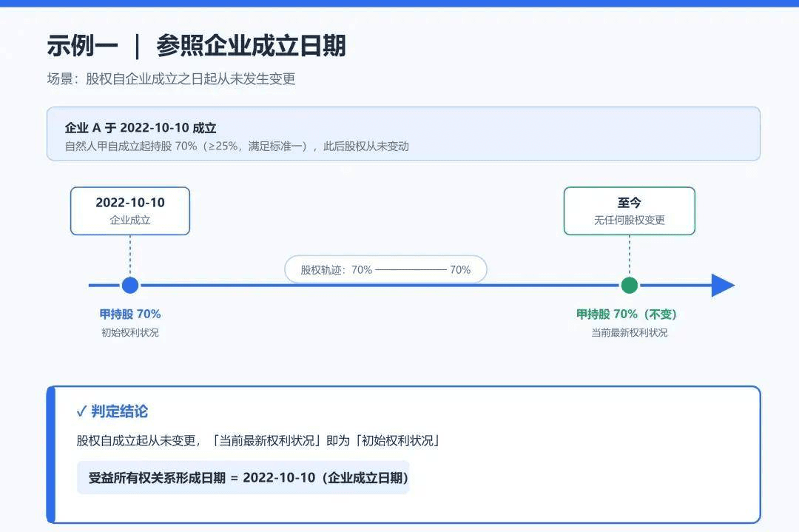Click the 示例一 参照企业成立日期 title
The width and height of the screenshot is (799, 532).
pyautogui.click(x=197, y=46)
